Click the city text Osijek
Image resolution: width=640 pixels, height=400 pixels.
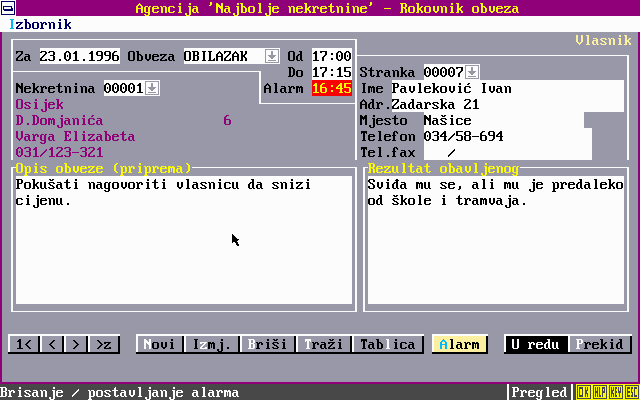(x=40, y=104)
